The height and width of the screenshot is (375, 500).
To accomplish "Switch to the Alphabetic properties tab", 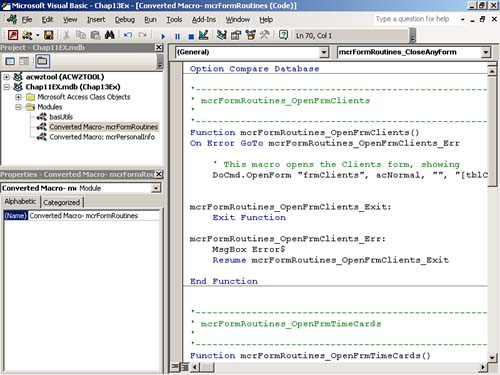I will (x=20, y=201).
